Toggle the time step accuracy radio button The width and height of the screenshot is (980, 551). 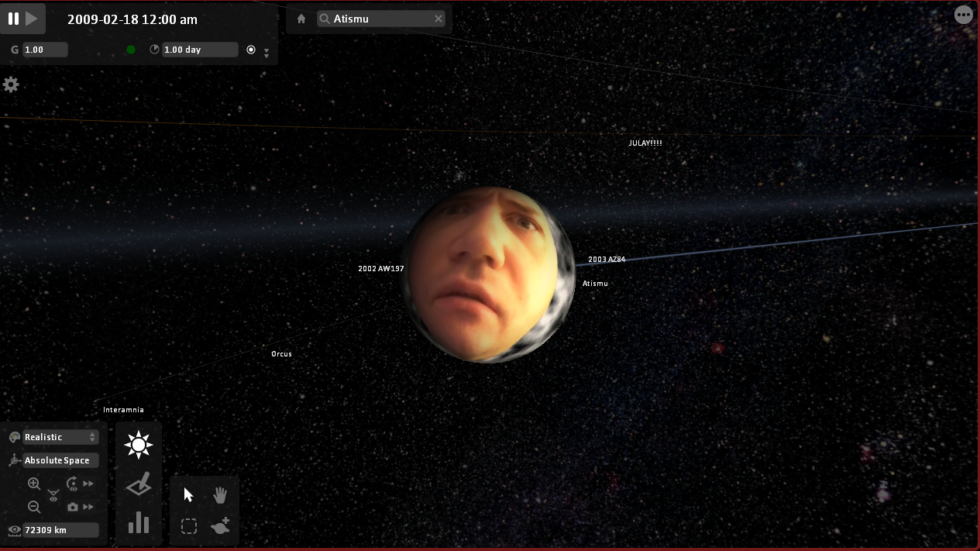251,50
